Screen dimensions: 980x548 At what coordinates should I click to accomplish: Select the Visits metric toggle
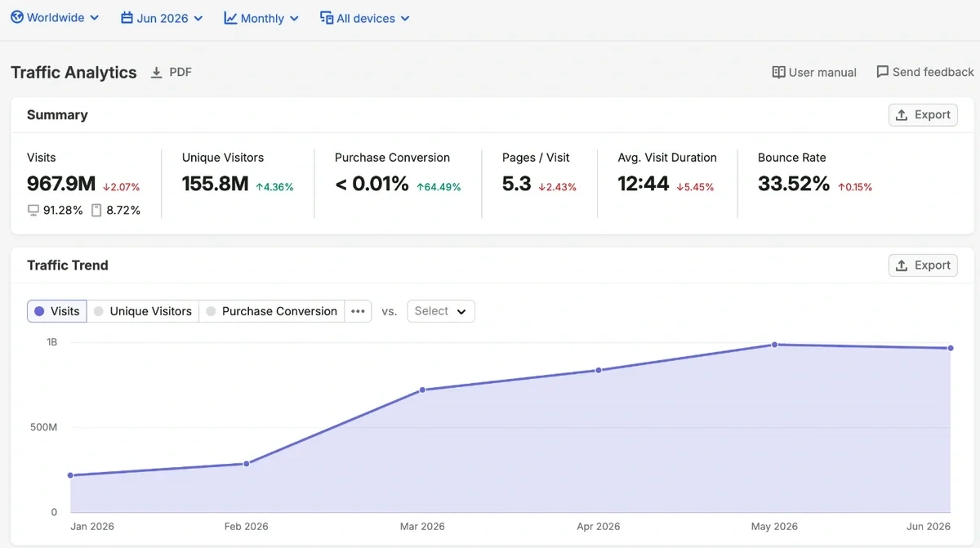click(x=57, y=311)
